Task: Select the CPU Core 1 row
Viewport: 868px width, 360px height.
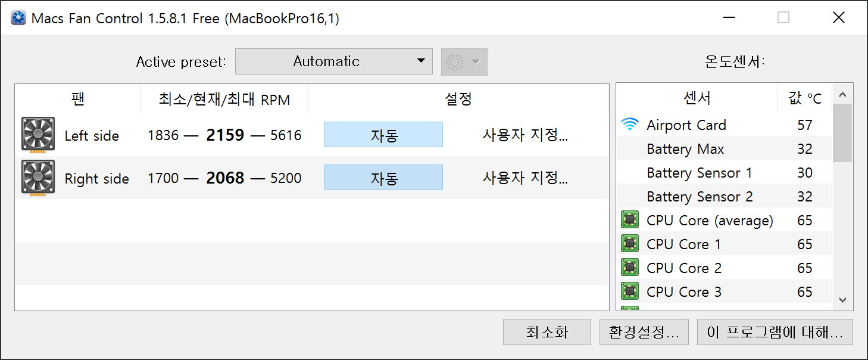Action: 724,244
